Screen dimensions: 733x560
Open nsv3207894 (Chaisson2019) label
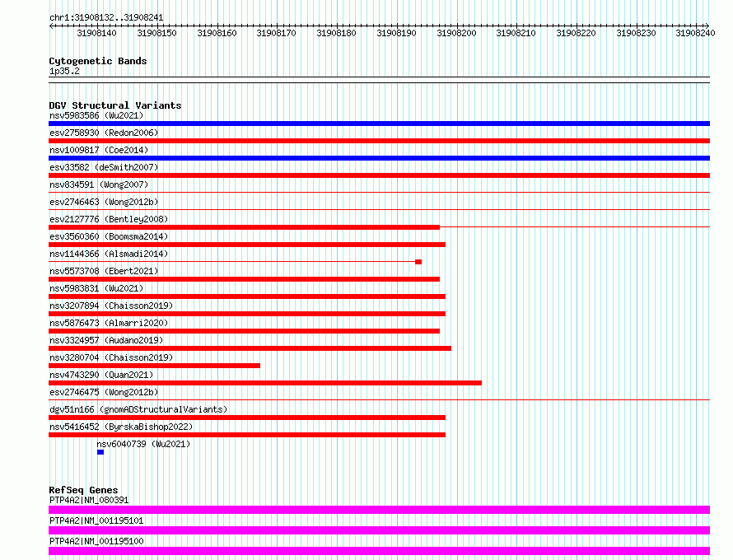(111, 306)
